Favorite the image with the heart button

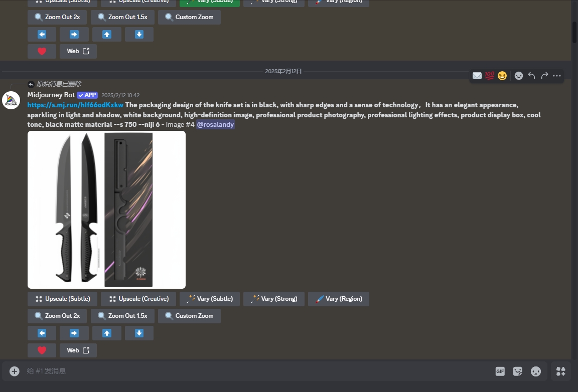pyautogui.click(x=42, y=350)
